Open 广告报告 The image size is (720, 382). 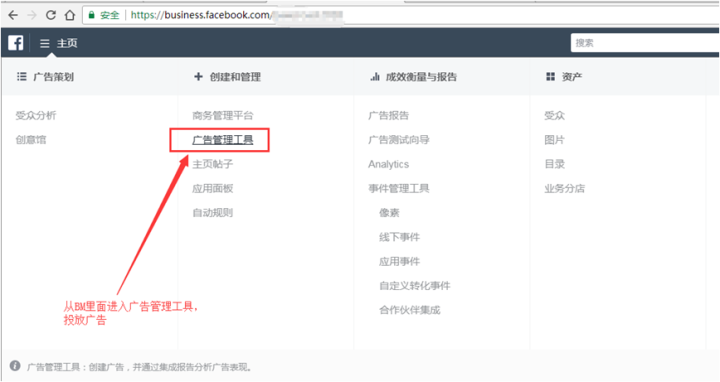click(x=388, y=115)
